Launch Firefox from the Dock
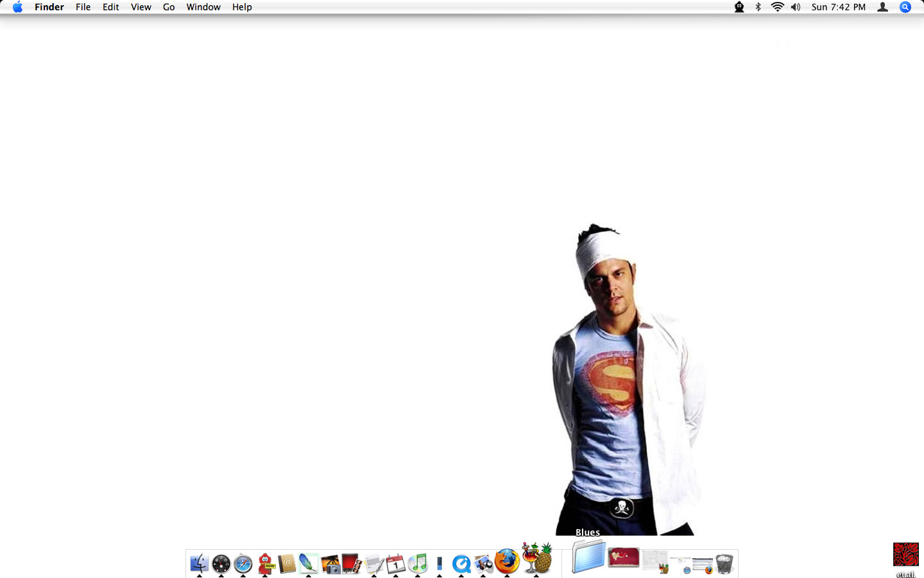This screenshot has height=578, width=924. tap(507, 561)
